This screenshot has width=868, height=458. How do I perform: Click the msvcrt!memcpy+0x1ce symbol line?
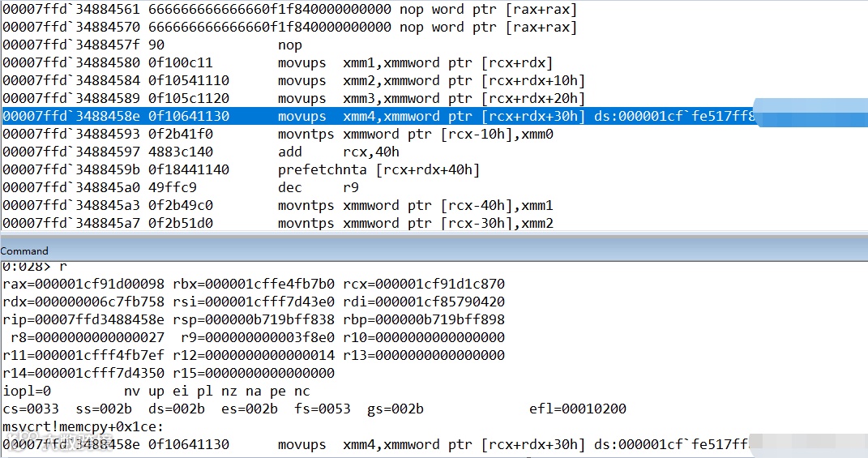(x=83, y=426)
